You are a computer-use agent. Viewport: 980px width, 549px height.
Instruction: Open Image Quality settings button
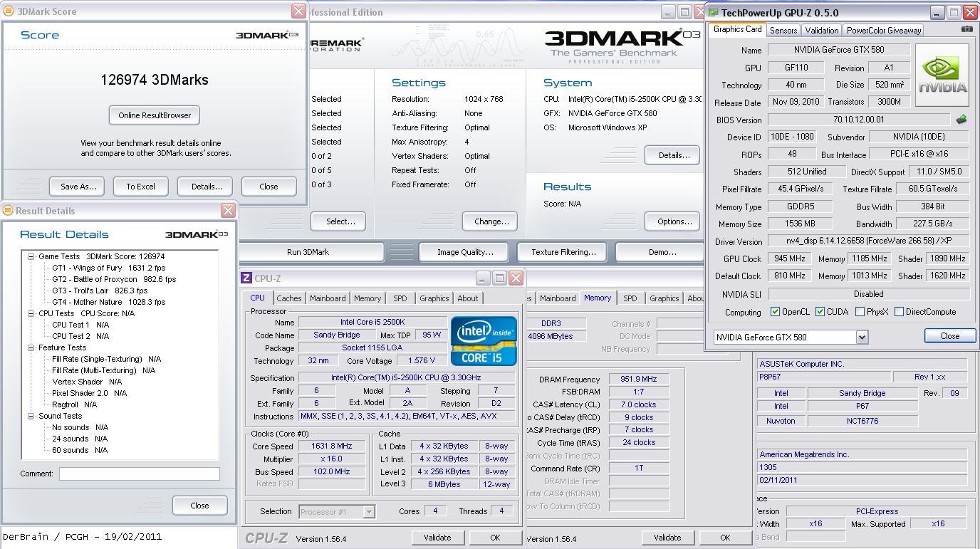(465, 252)
